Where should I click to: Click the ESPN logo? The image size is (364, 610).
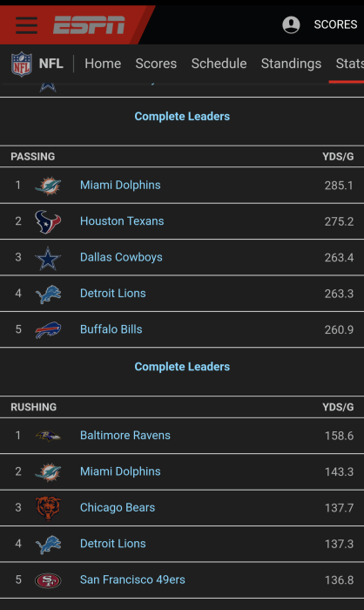click(x=89, y=25)
